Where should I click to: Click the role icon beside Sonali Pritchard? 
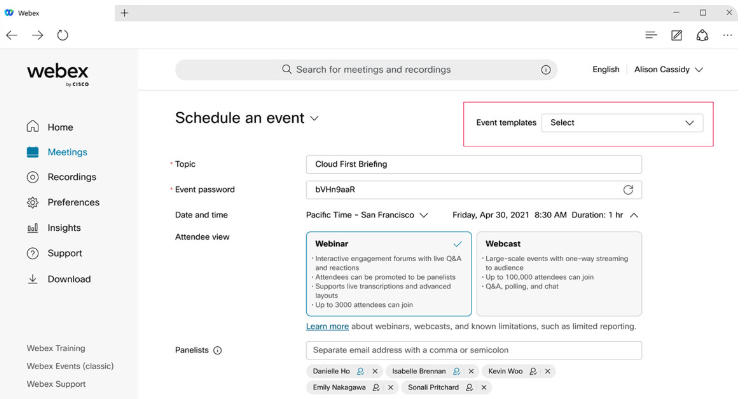click(469, 388)
